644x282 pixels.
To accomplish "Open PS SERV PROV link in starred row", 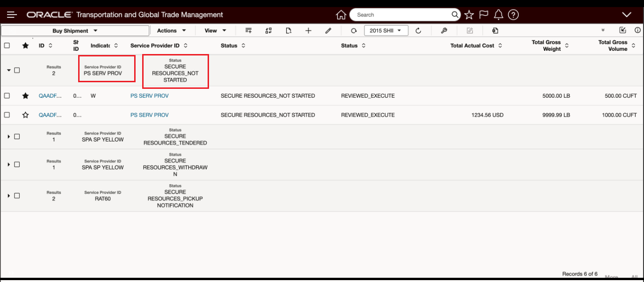I will pos(149,96).
